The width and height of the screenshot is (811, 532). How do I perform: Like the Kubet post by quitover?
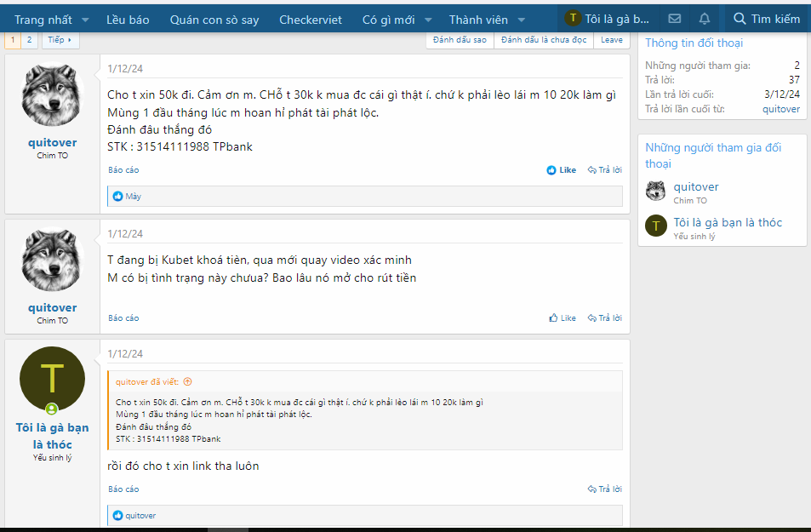[x=563, y=318]
